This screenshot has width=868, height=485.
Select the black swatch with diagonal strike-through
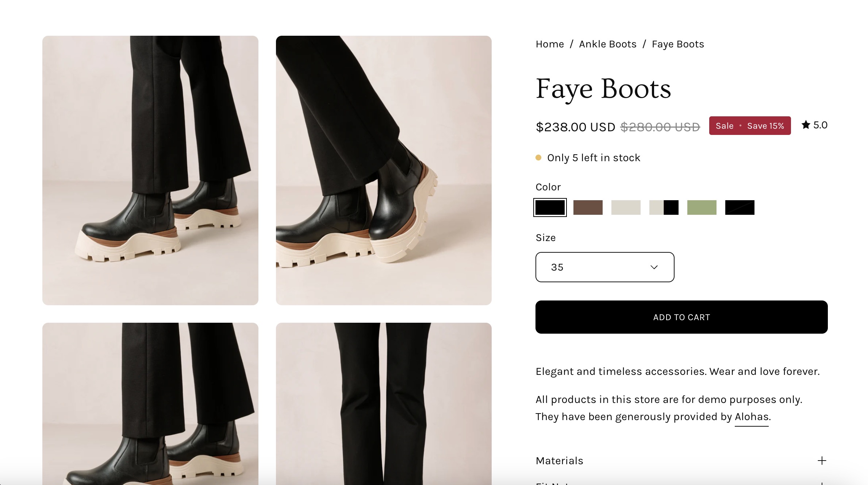click(740, 207)
